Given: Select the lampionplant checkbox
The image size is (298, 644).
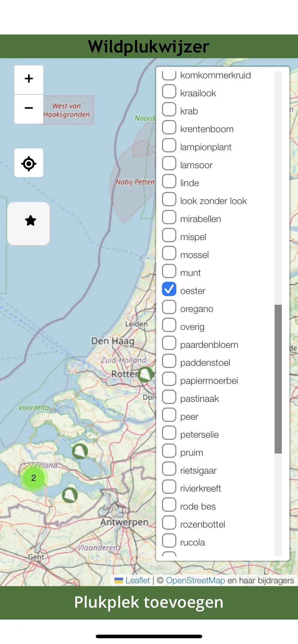Looking at the screenshot, I should 169,145.
